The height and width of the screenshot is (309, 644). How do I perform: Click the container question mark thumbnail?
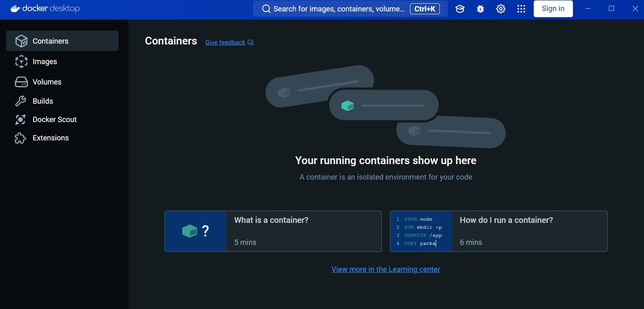[x=196, y=231]
